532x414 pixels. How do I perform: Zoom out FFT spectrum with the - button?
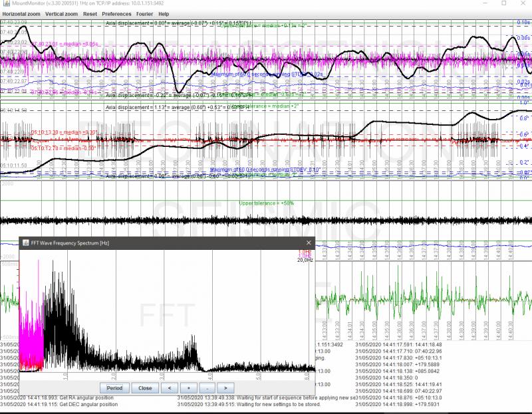click(207, 387)
